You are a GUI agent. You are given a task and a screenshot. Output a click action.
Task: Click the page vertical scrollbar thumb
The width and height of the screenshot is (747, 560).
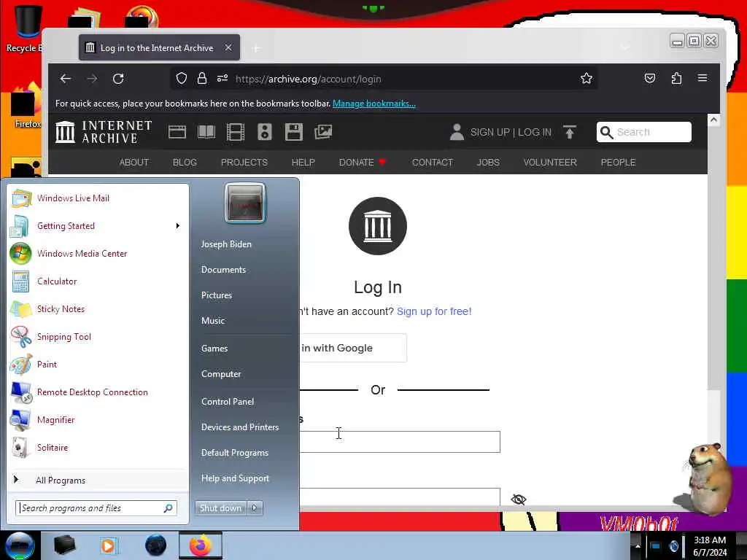pos(713,257)
